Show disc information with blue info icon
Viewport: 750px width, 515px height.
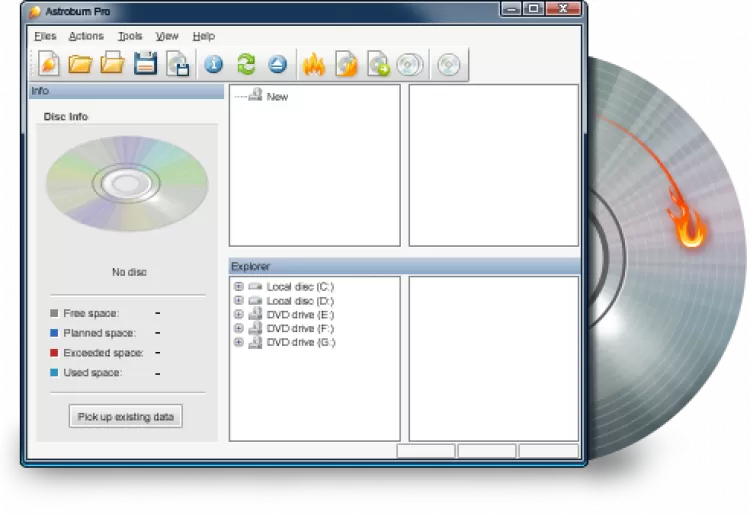[x=213, y=65]
